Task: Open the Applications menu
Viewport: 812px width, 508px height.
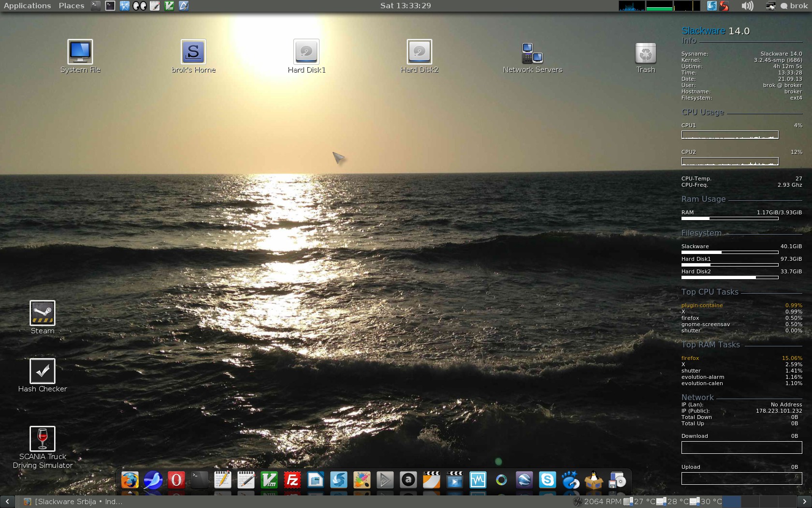Action: pos(27,6)
